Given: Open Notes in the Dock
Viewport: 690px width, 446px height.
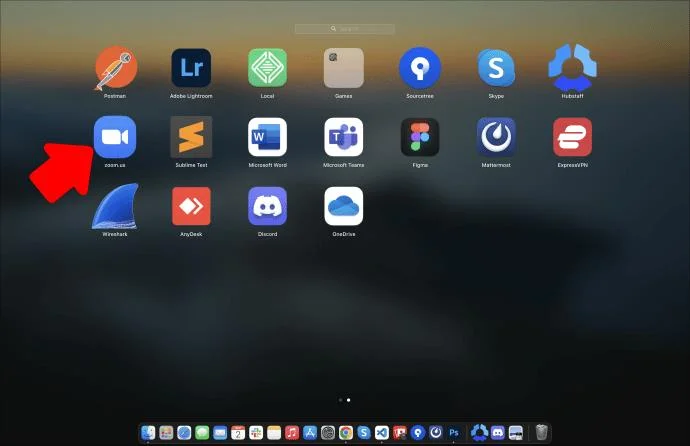Looking at the screenshot, I should (274, 433).
